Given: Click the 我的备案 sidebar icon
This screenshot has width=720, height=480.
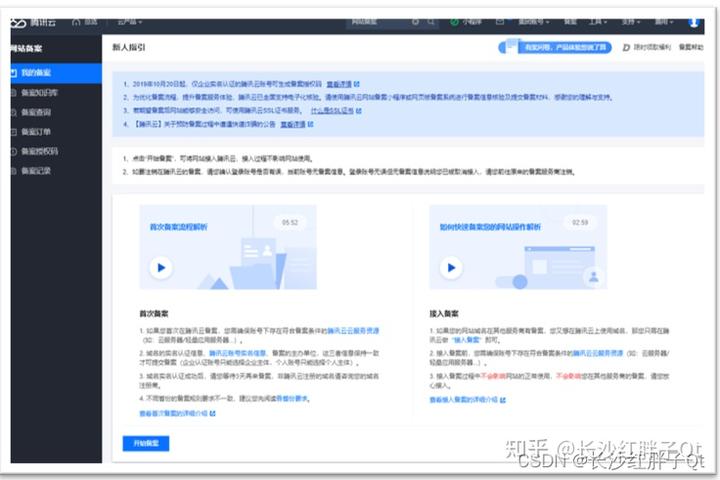Looking at the screenshot, I should [14, 73].
